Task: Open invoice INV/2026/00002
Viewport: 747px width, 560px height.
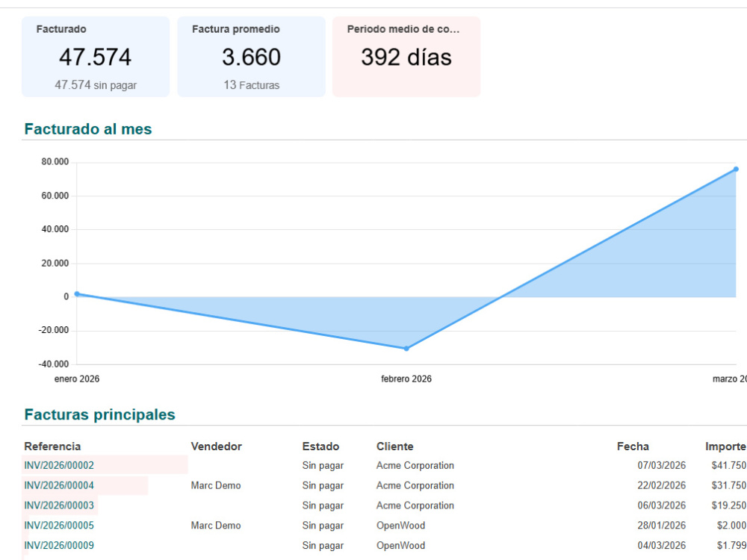Action: click(59, 465)
